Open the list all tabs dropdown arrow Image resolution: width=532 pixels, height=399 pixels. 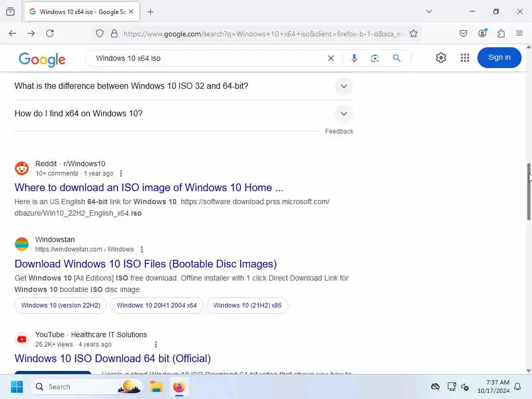(429, 11)
